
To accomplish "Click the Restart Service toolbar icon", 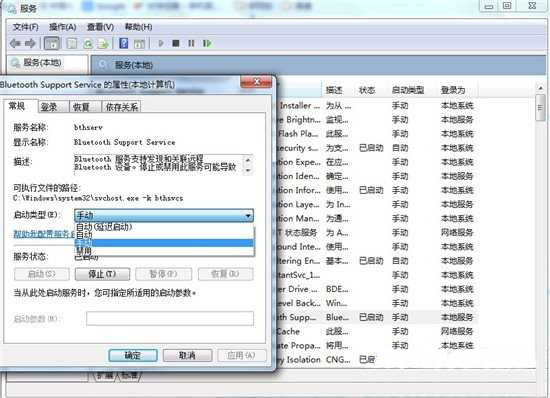I will 207,43.
